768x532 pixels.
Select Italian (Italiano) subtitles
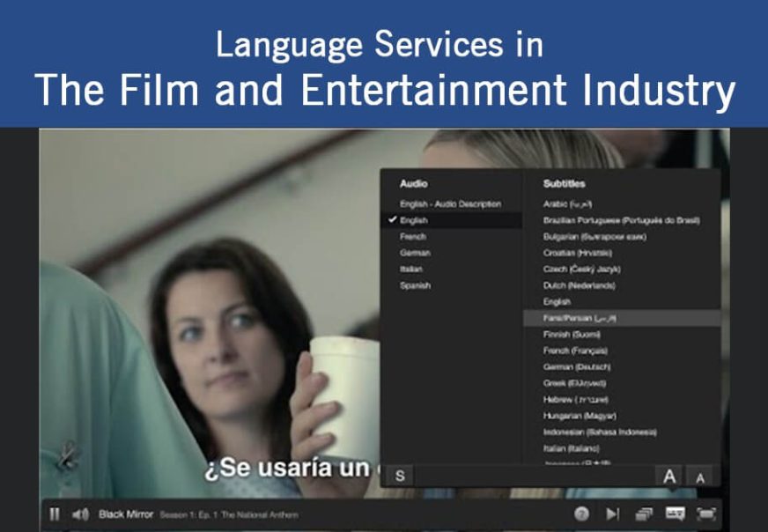[571, 448]
